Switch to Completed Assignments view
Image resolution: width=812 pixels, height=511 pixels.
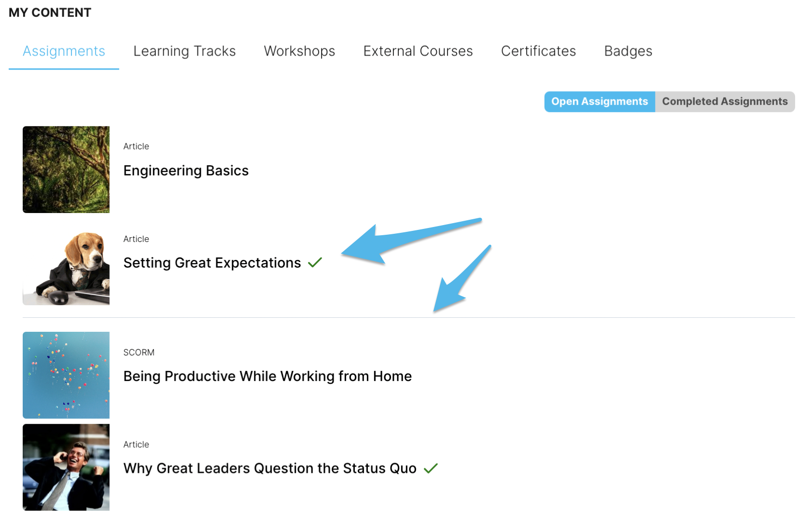725,101
